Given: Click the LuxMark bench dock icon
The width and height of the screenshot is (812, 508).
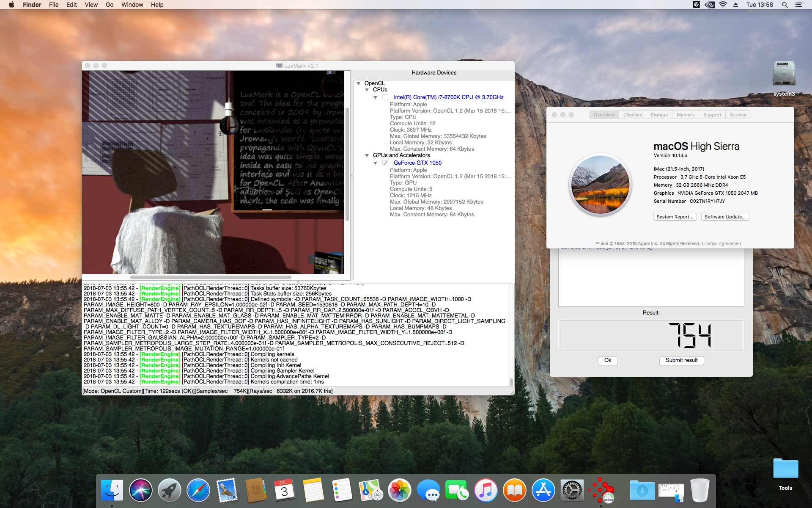Looking at the screenshot, I should [x=601, y=491].
